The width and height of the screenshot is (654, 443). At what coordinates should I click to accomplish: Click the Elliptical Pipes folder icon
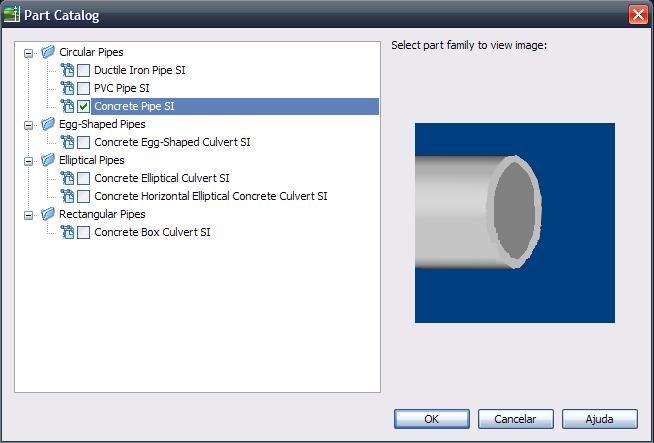click(x=48, y=160)
